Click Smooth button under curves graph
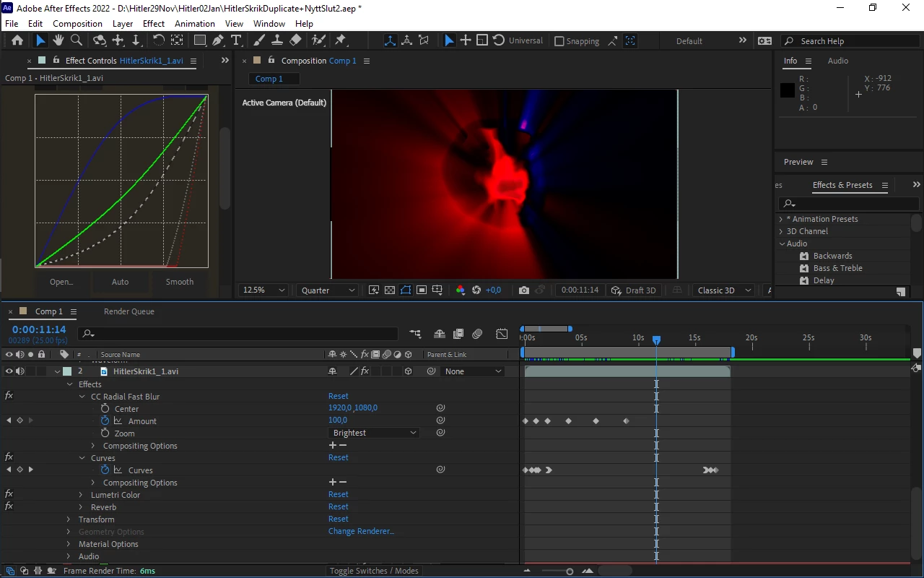The image size is (924, 578). click(x=180, y=282)
